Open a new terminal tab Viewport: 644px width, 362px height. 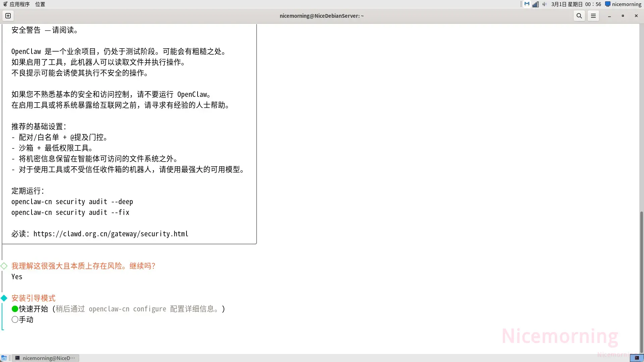(8, 16)
